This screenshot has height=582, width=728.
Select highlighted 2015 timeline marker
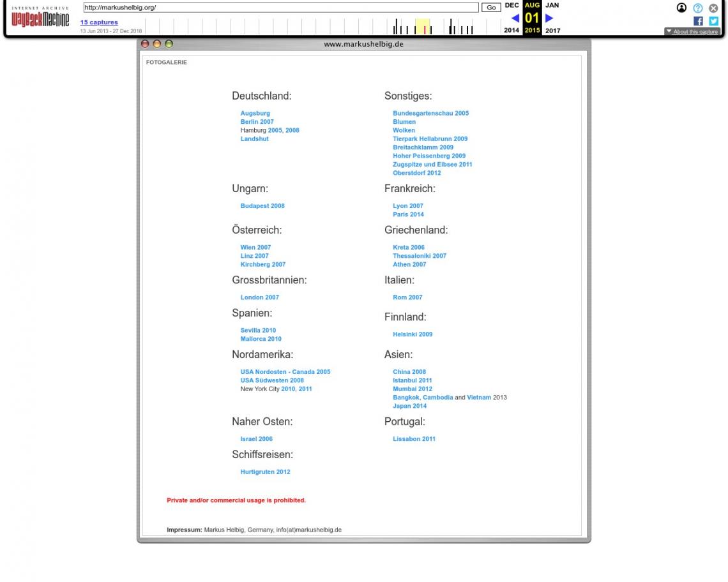tap(423, 26)
